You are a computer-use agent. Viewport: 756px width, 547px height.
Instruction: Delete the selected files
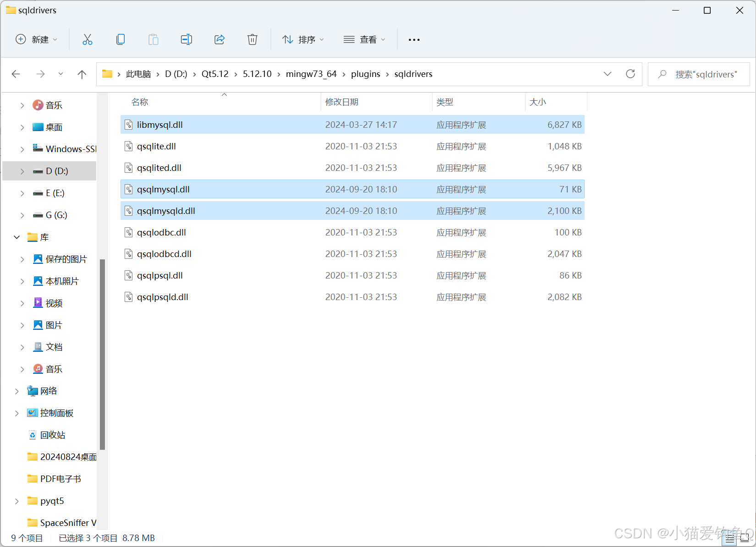coord(252,39)
